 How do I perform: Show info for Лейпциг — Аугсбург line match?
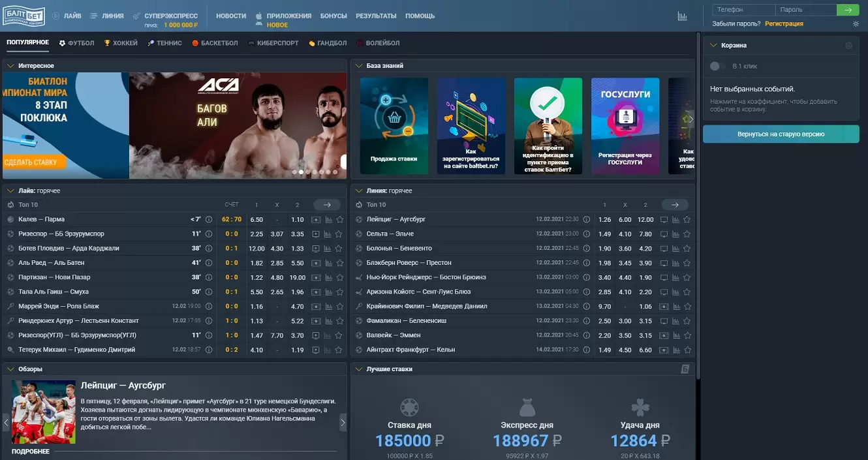point(586,219)
